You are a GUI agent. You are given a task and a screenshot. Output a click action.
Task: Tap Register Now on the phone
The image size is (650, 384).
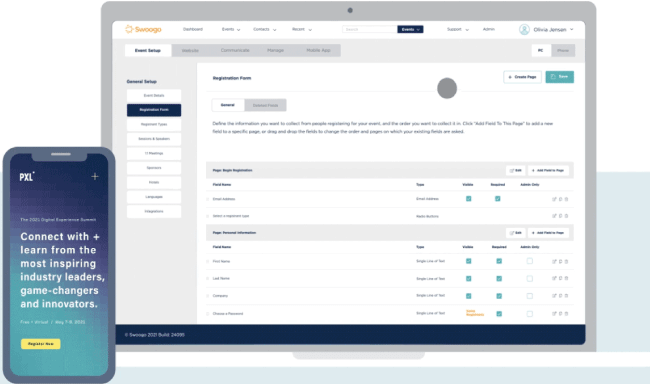(41, 344)
